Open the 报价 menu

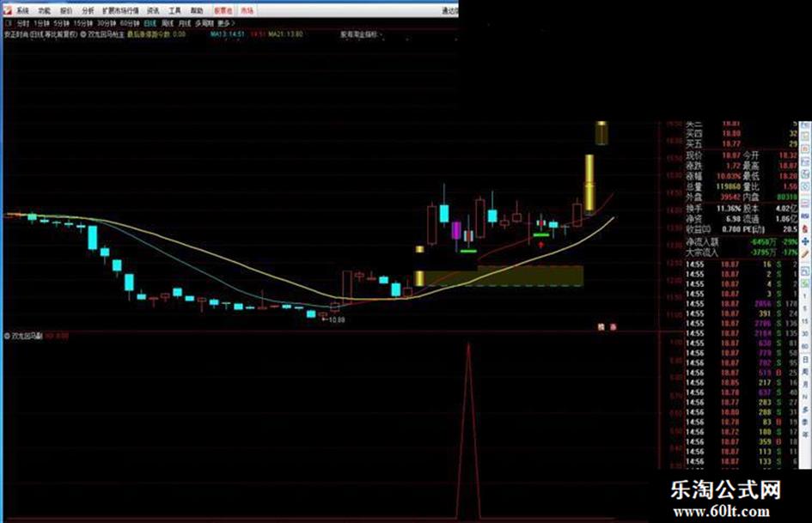[x=66, y=10]
